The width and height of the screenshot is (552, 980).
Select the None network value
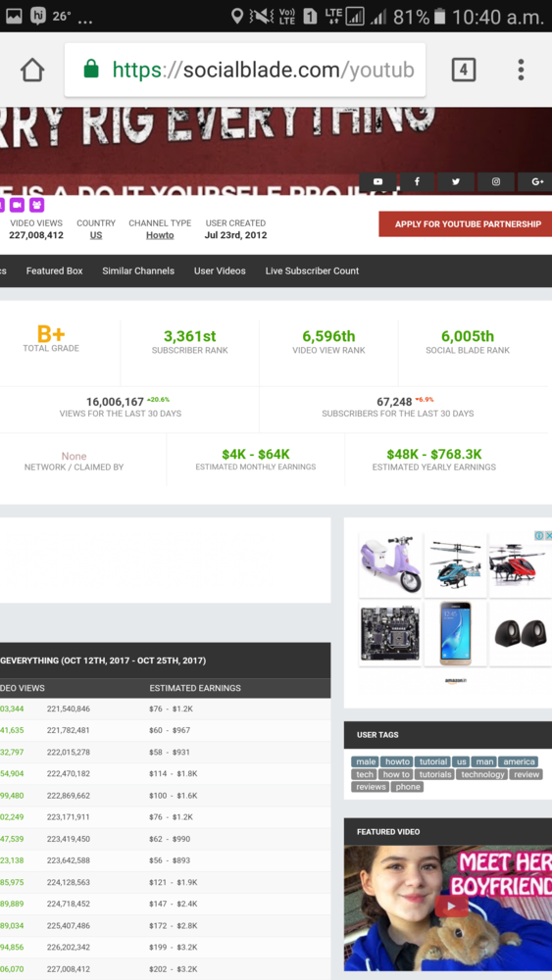74,457
